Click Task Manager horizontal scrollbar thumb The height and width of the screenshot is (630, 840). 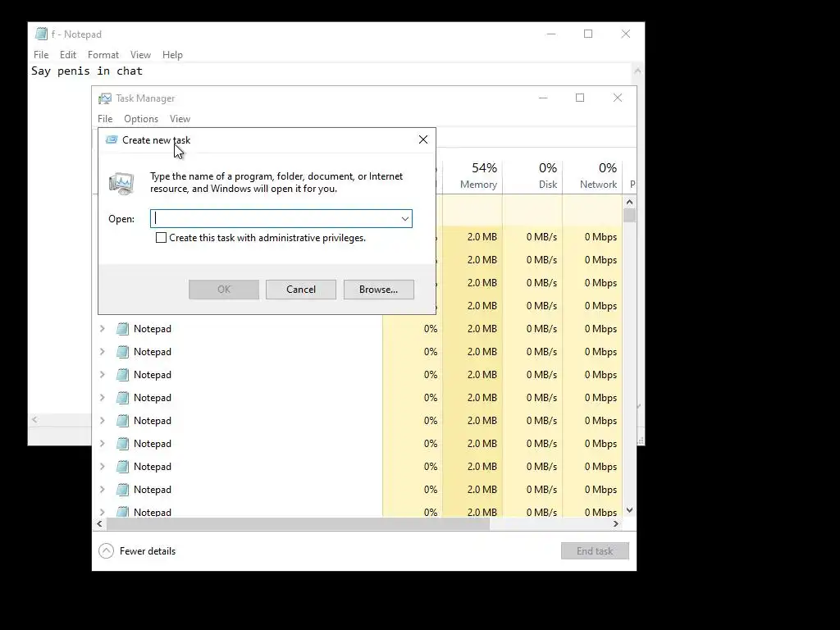pos(298,523)
